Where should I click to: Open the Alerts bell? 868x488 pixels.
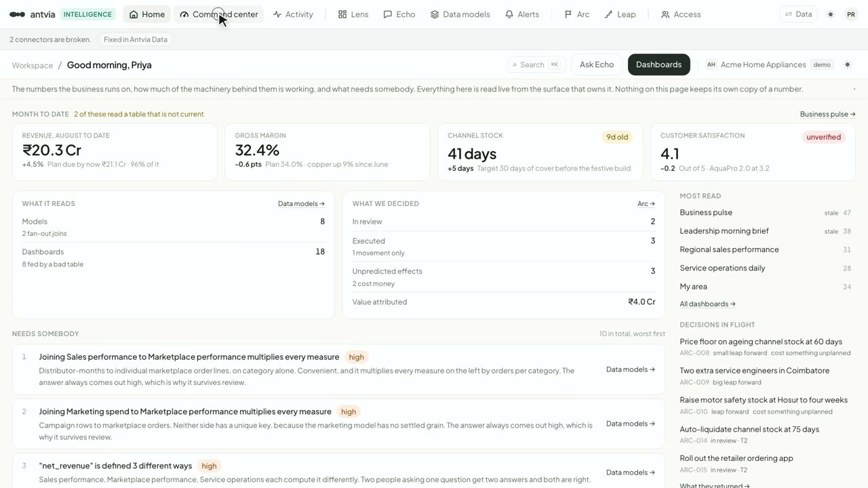(522, 14)
